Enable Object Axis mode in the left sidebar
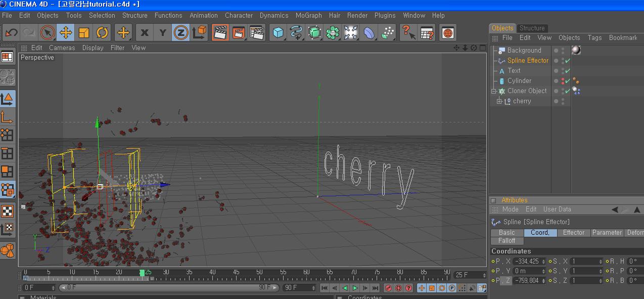This screenshot has width=644, height=299. (8, 117)
